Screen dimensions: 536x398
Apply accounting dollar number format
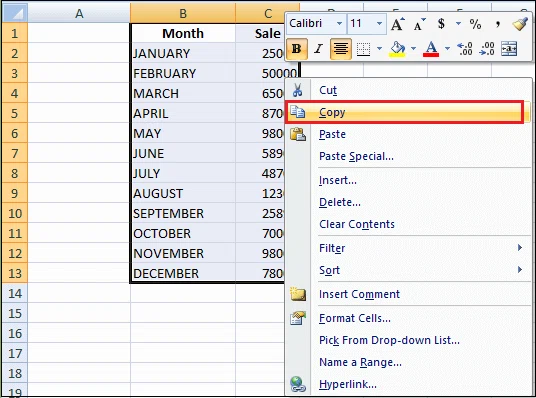pos(441,24)
